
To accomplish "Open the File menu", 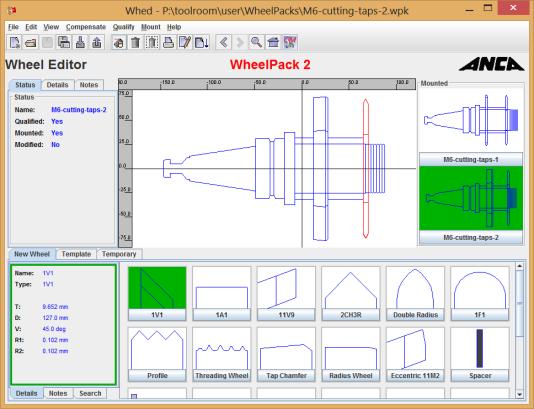I will tap(13, 27).
